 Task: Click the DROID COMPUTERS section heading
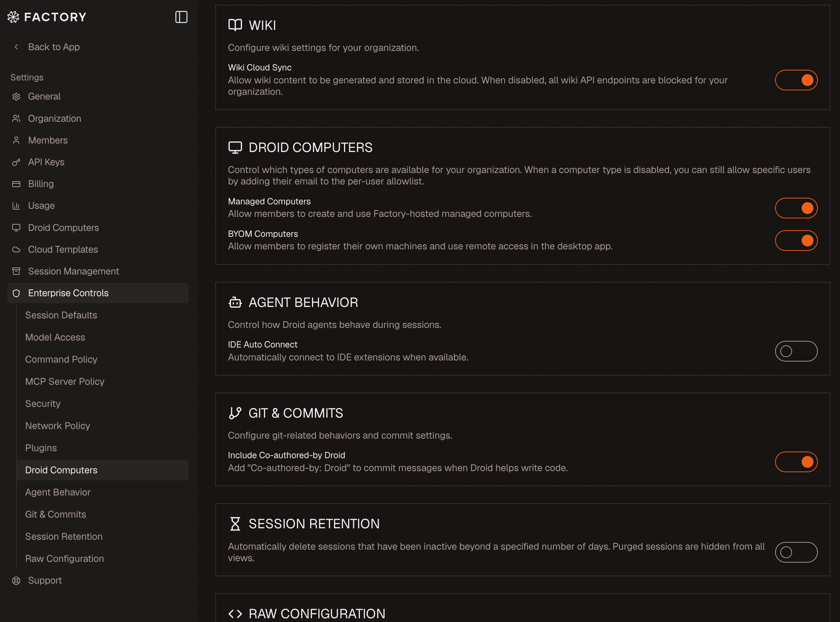[310, 148]
